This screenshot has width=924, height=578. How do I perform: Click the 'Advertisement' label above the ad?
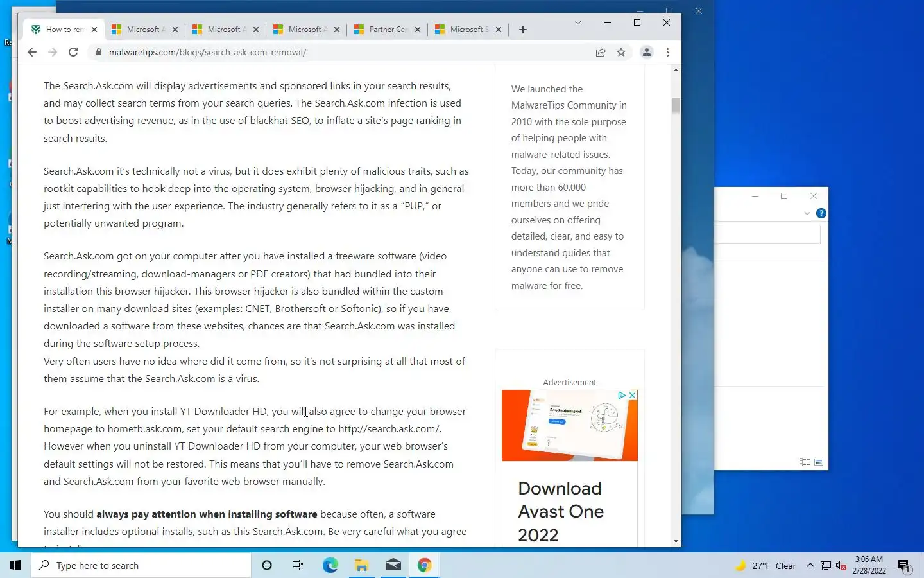point(570,382)
